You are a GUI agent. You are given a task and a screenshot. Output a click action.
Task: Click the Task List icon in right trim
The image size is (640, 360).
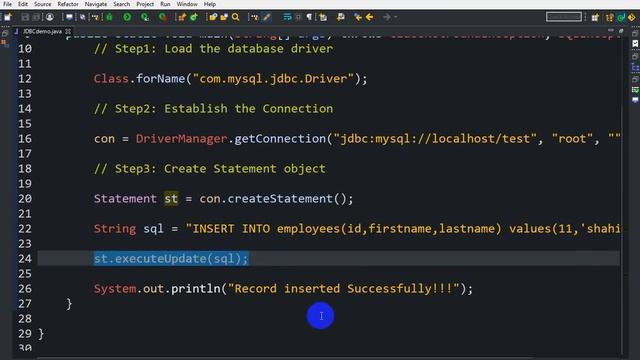[635, 44]
